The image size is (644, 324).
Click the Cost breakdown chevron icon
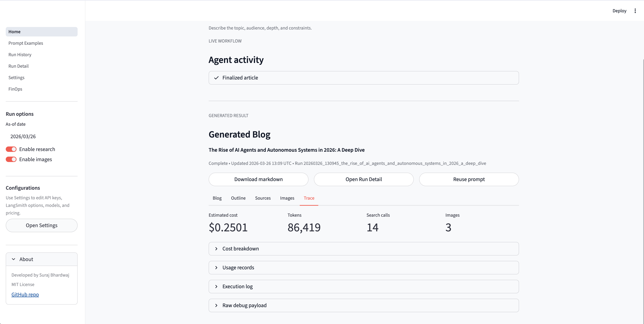[216, 249]
